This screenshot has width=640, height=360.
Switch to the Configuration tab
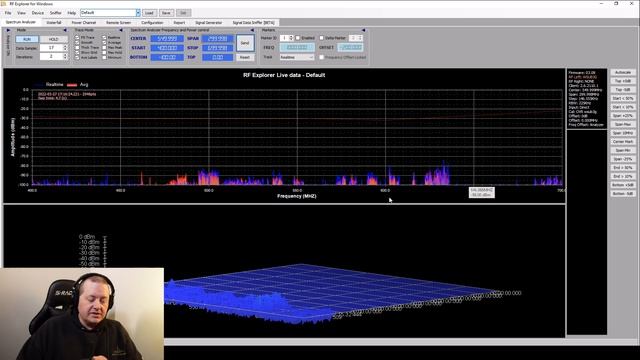(x=152, y=23)
